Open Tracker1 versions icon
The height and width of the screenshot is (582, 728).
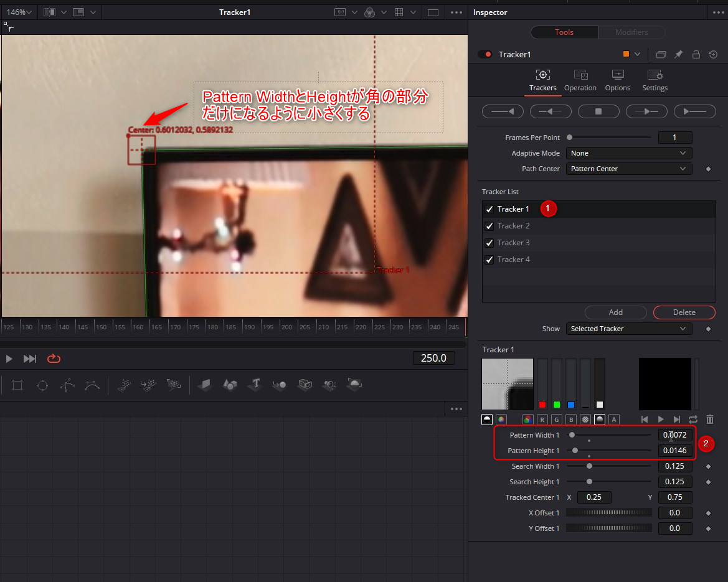click(661, 54)
